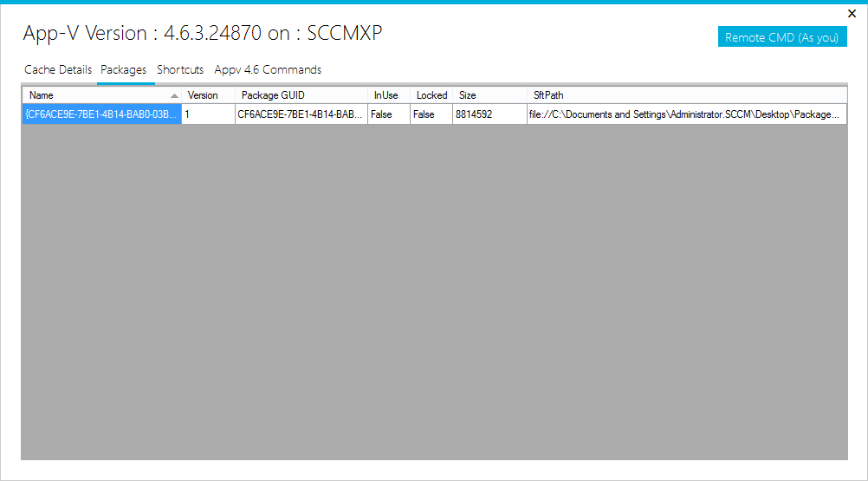Image resolution: width=868 pixels, height=481 pixels.
Task: Click the App-V Version title heading
Action: pyautogui.click(x=203, y=33)
